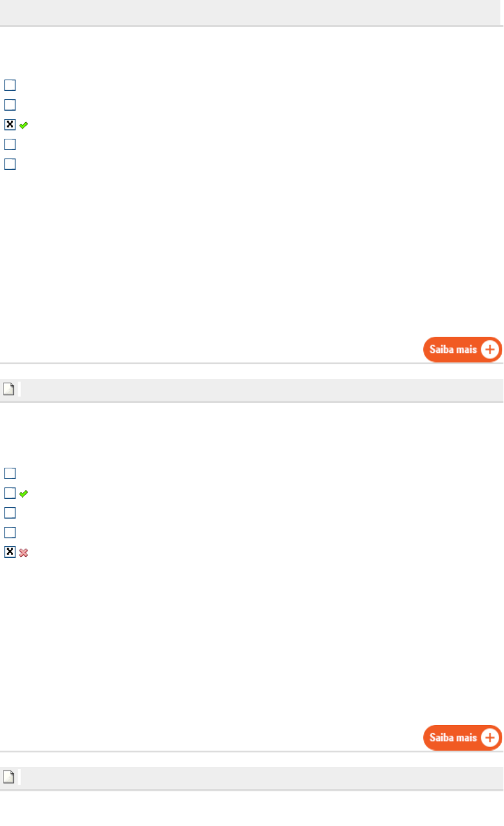
Task: Open the document icon at the page bottom
Action: pyautogui.click(x=10, y=777)
